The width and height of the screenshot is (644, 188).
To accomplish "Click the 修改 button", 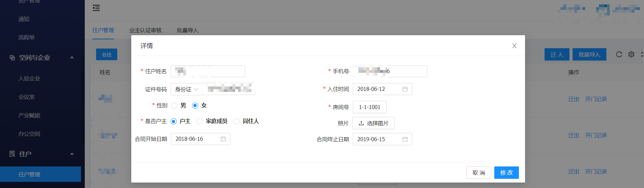I will (x=506, y=173).
